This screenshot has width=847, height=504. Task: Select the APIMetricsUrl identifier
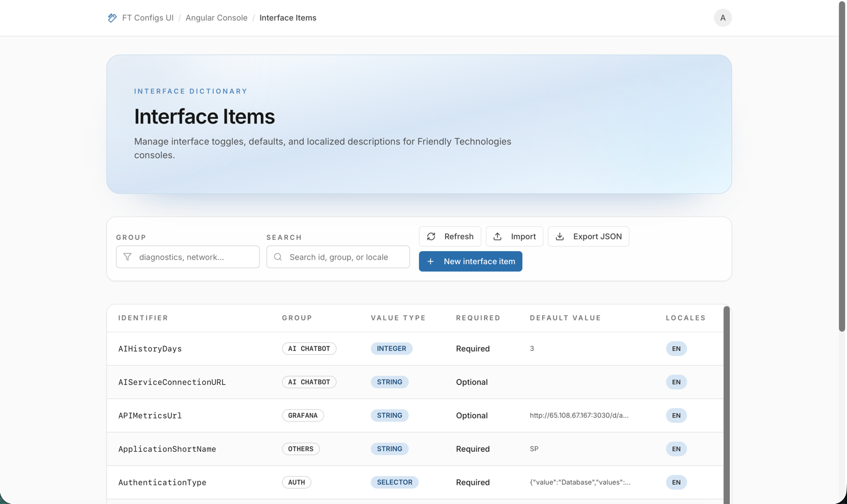(150, 416)
